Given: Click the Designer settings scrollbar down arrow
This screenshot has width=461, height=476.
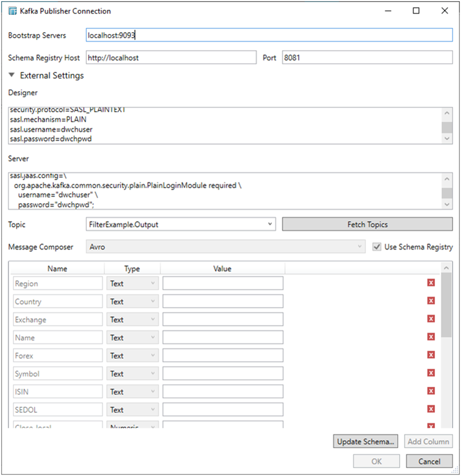Looking at the screenshot, I should tap(446, 139).
